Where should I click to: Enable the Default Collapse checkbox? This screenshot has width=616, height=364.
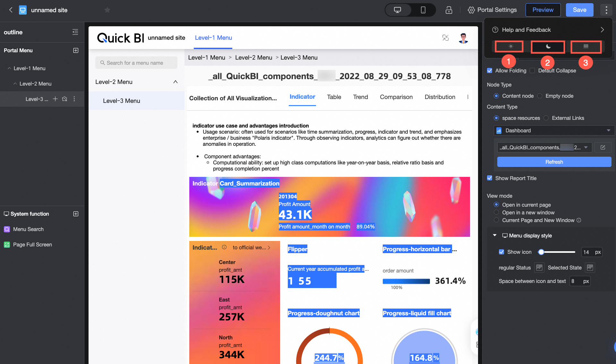pyautogui.click(x=533, y=70)
